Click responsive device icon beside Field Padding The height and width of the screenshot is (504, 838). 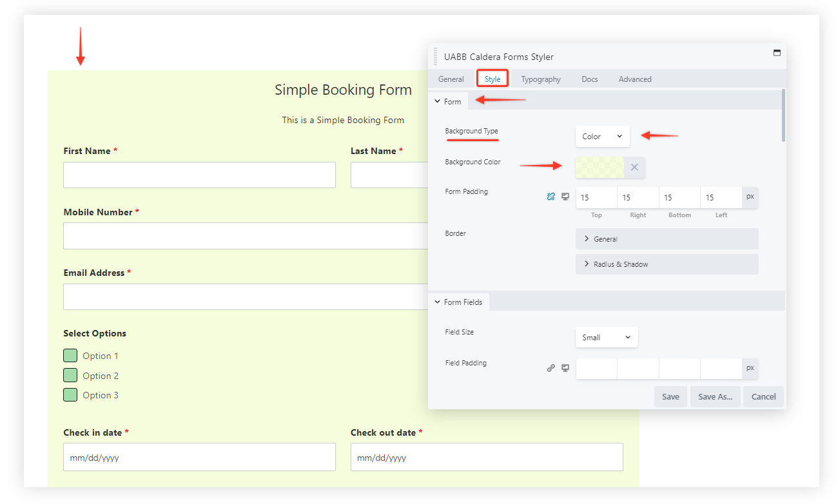(x=565, y=368)
